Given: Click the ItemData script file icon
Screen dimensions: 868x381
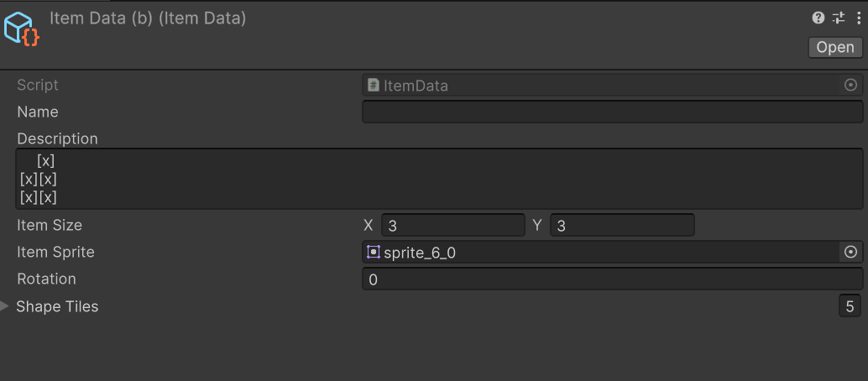Looking at the screenshot, I should 374,85.
